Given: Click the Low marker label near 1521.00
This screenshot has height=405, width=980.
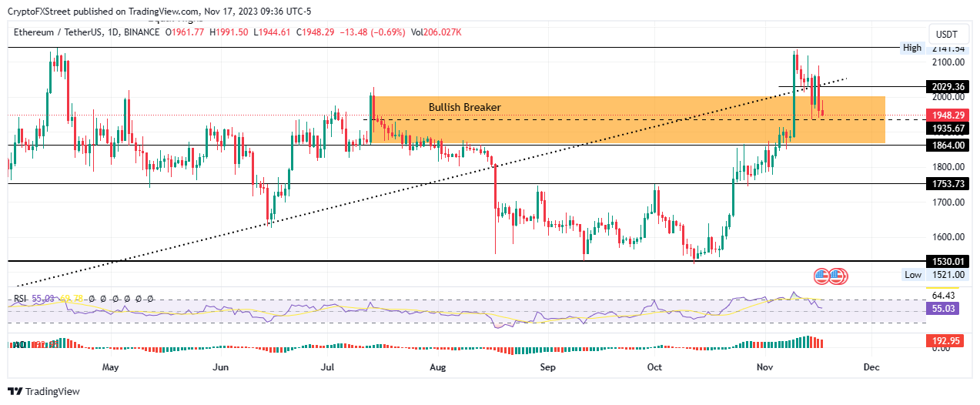Looking at the screenshot, I should [x=912, y=274].
